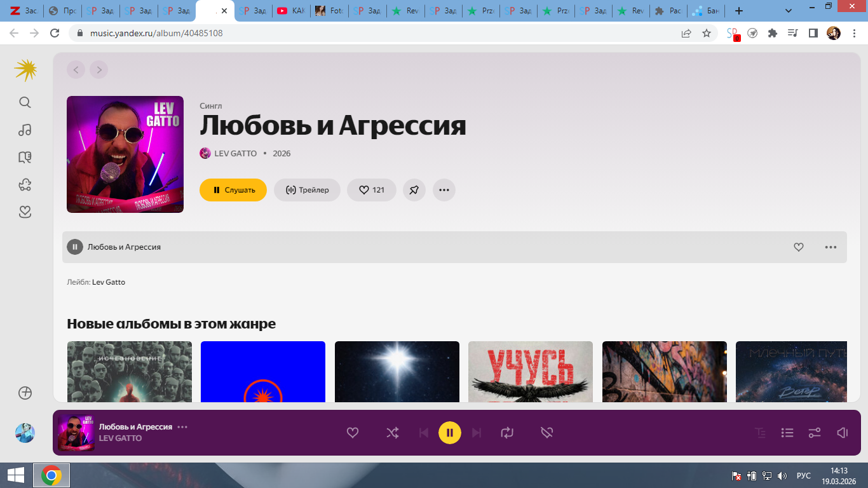This screenshot has width=868, height=488.
Task: Close the active Yandex Music tab
Action: click(x=224, y=11)
